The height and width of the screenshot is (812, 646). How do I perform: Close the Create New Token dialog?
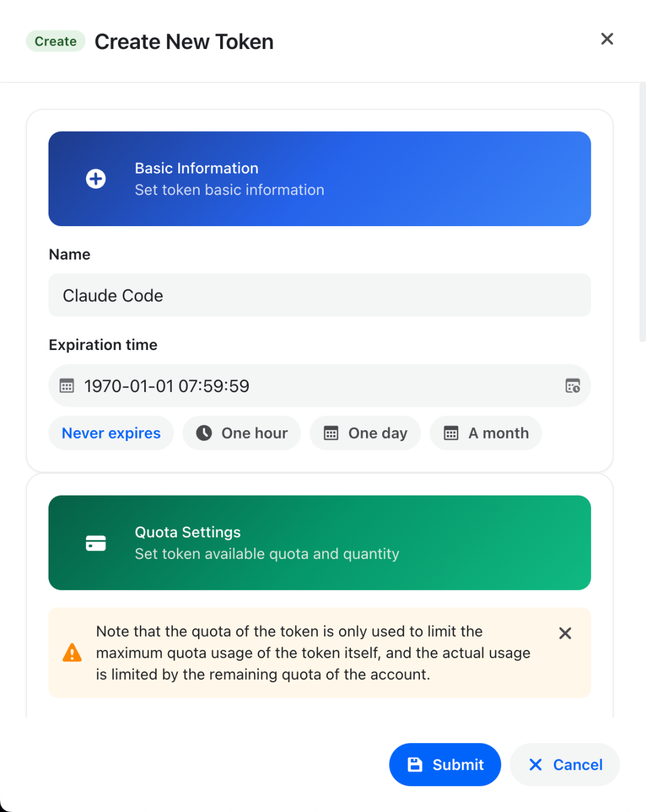607,39
